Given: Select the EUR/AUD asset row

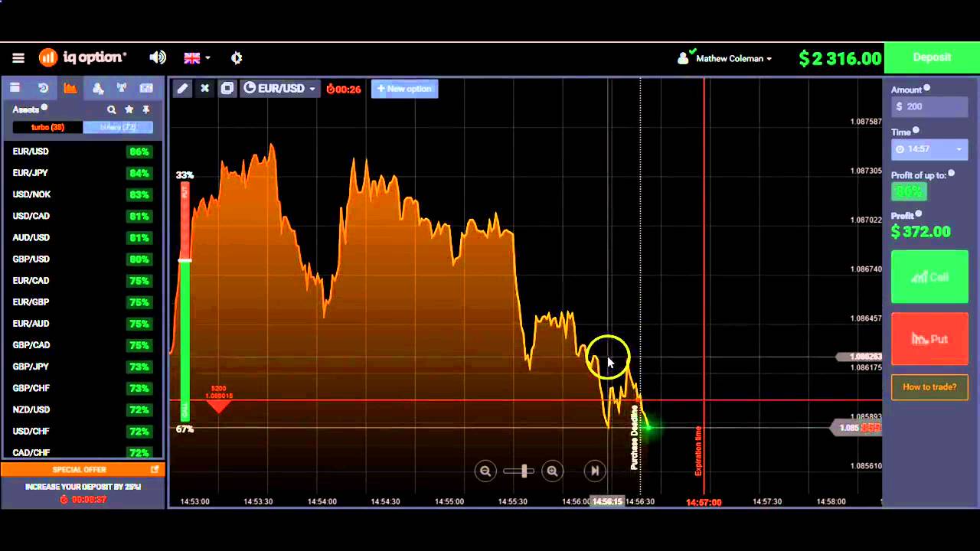Looking at the screenshot, I should (x=81, y=323).
